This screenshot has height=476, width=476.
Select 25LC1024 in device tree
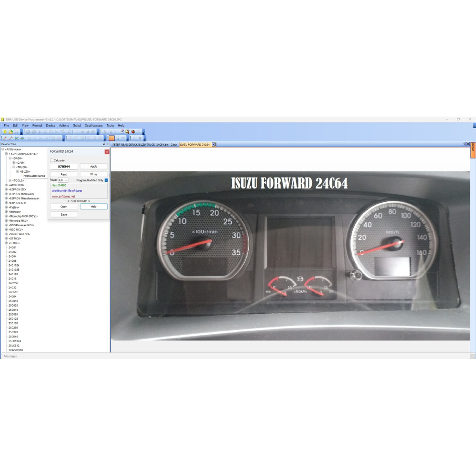[15, 341]
